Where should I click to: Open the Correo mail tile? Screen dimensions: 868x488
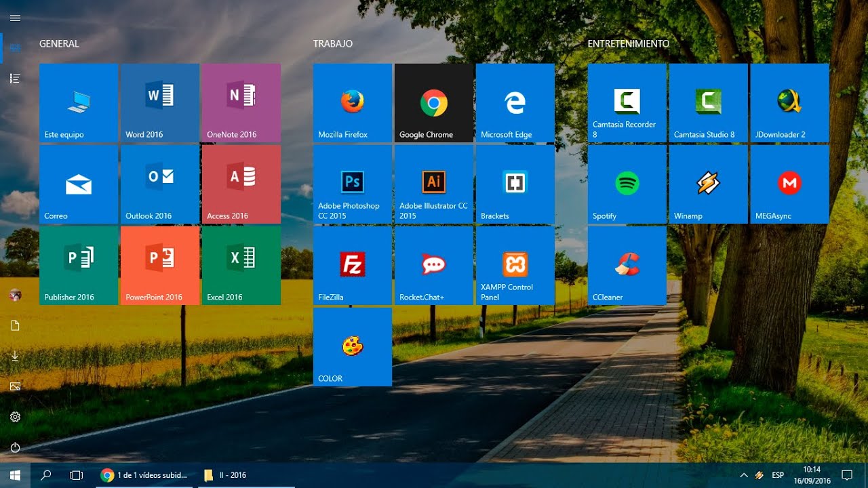79,184
